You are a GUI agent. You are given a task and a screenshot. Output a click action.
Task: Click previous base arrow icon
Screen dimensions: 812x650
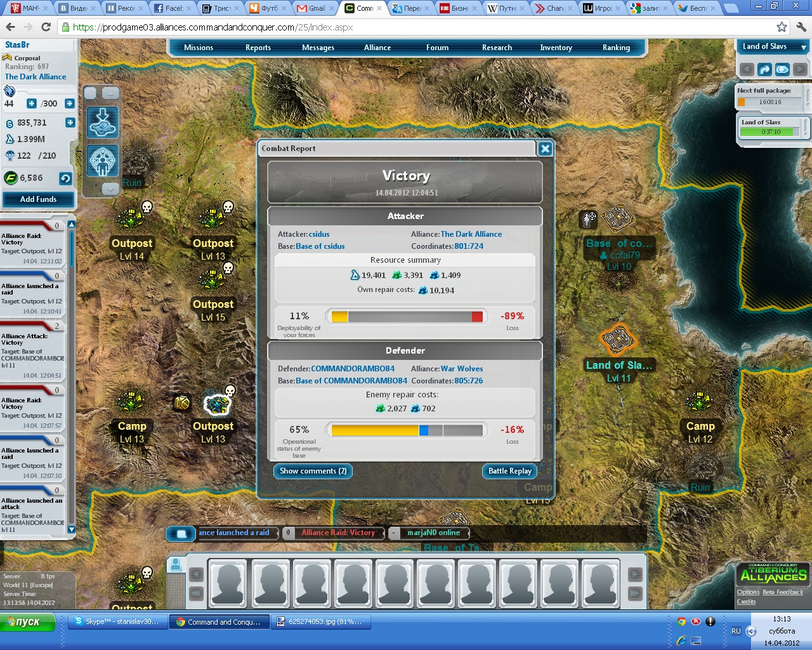747,69
